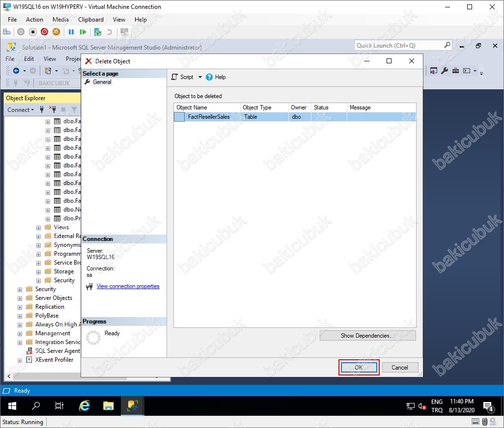This screenshot has width=504, height=428.
Task: Click the Enhanced Session toolbar icon
Action: pyautogui.click(x=124, y=32)
